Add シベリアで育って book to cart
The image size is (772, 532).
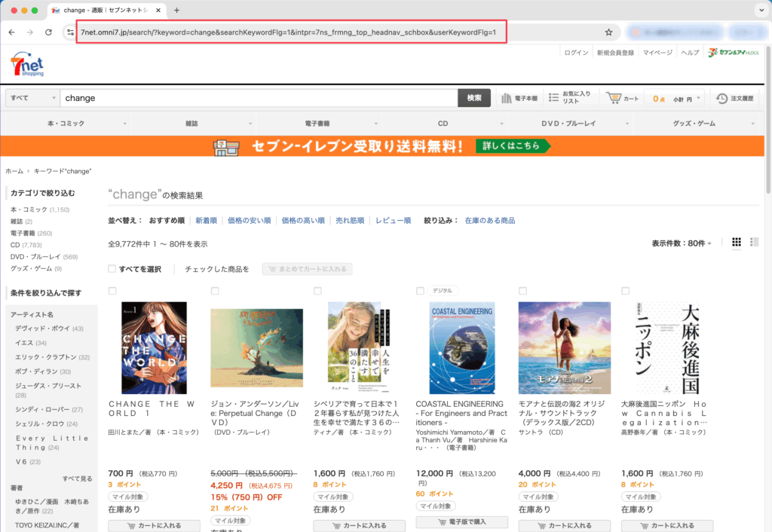360,526
